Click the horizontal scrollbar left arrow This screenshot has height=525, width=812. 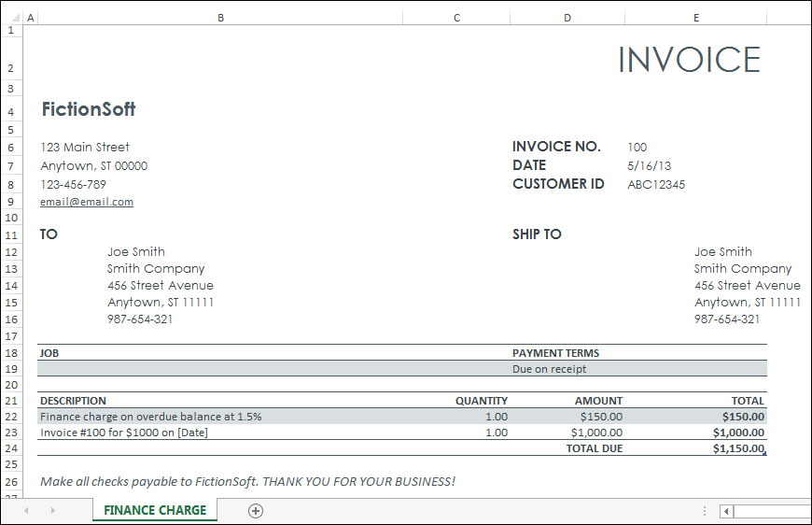(x=726, y=512)
